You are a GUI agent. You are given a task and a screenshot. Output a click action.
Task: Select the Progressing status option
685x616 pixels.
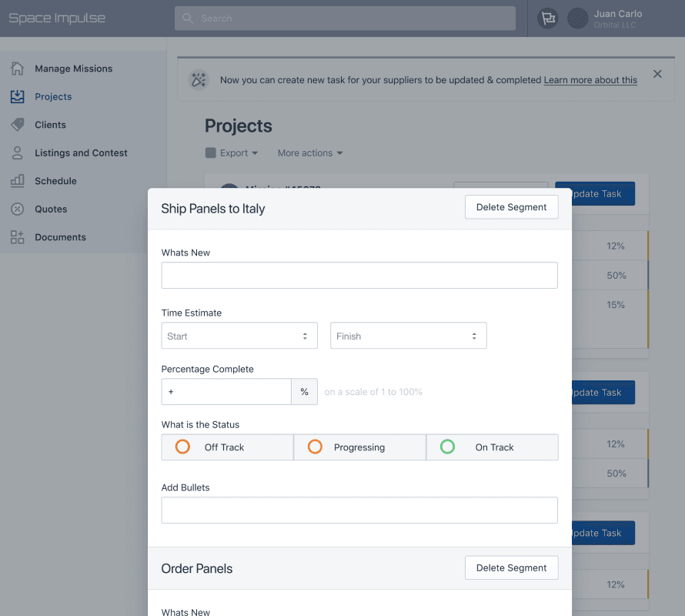tap(359, 447)
